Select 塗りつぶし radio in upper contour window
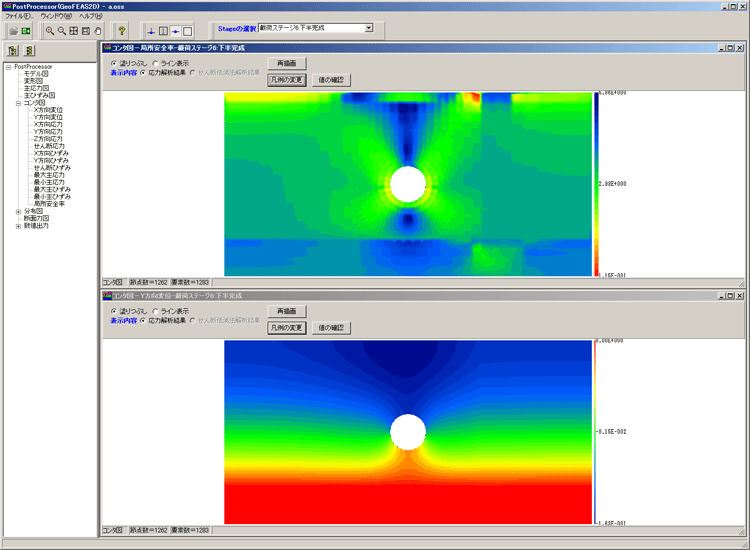The image size is (750, 550). pyautogui.click(x=114, y=63)
